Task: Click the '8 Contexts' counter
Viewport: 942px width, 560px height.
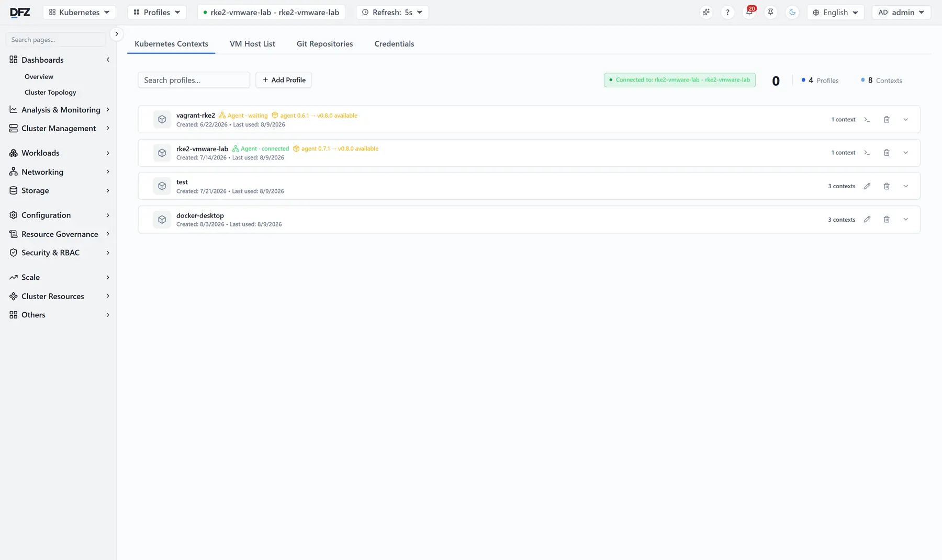Action: (x=881, y=81)
